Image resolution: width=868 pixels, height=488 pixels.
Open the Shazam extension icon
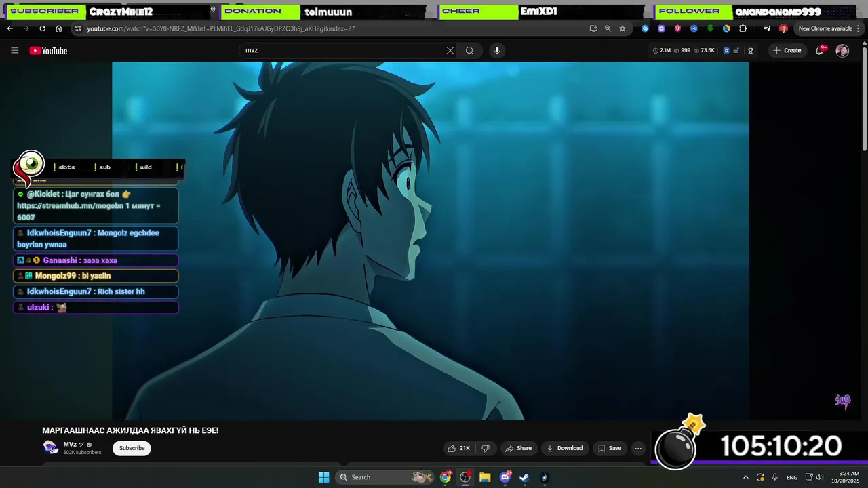(645, 28)
